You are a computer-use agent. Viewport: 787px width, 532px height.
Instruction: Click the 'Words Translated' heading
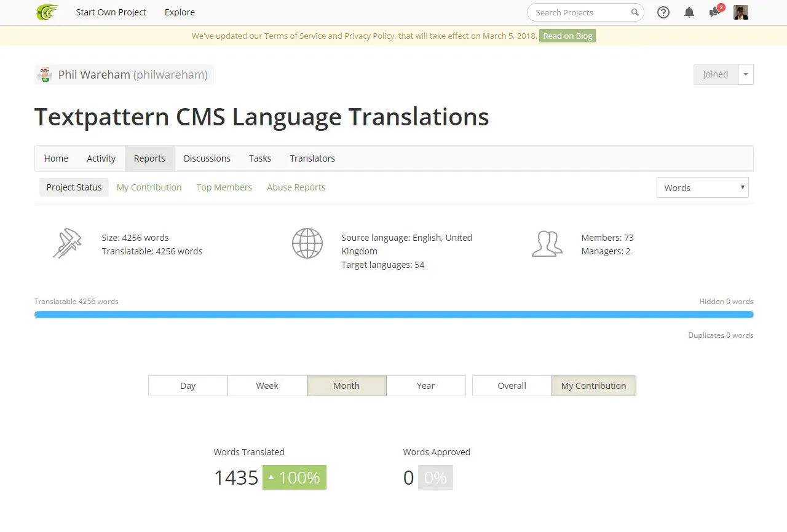[x=249, y=452]
